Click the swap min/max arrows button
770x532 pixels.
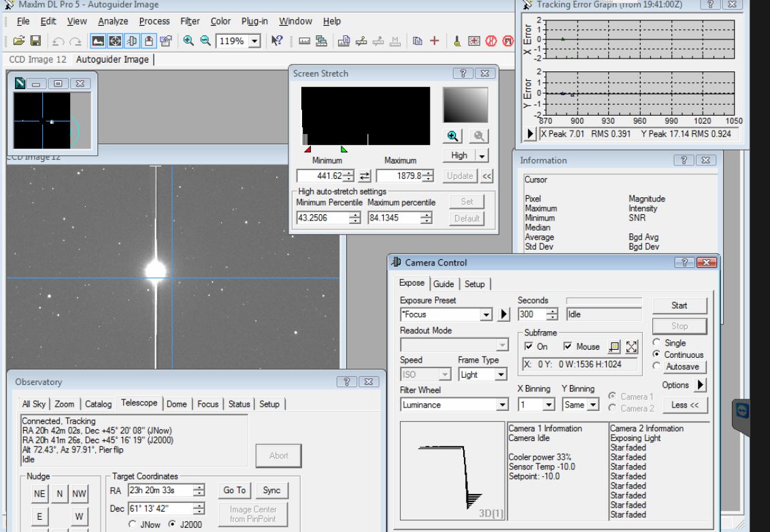(365, 176)
